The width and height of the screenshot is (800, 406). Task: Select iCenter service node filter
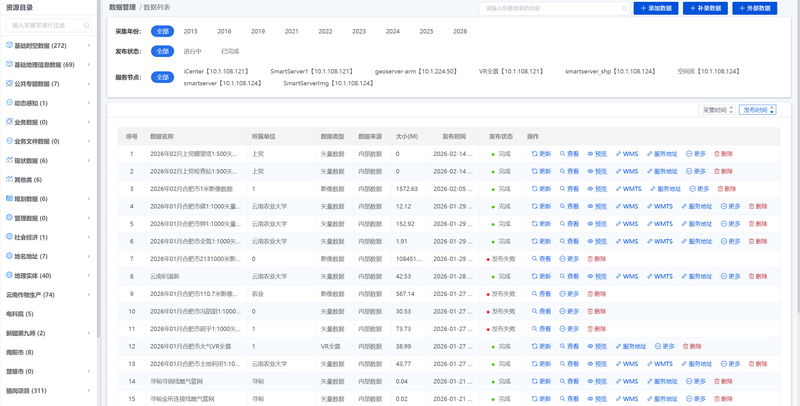click(215, 72)
